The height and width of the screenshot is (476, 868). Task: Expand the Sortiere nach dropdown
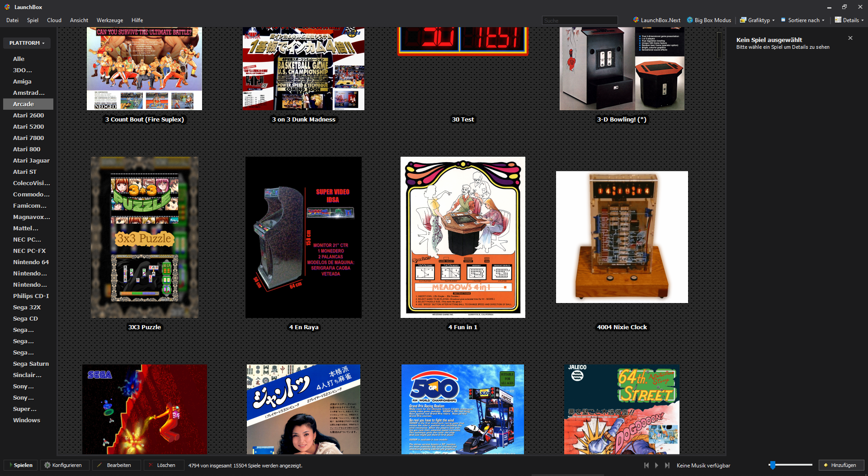tap(803, 20)
